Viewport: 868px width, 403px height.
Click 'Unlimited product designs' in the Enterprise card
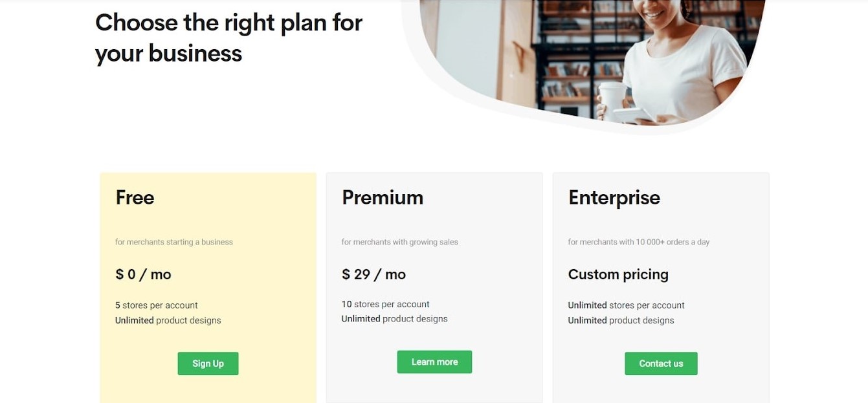(x=621, y=320)
